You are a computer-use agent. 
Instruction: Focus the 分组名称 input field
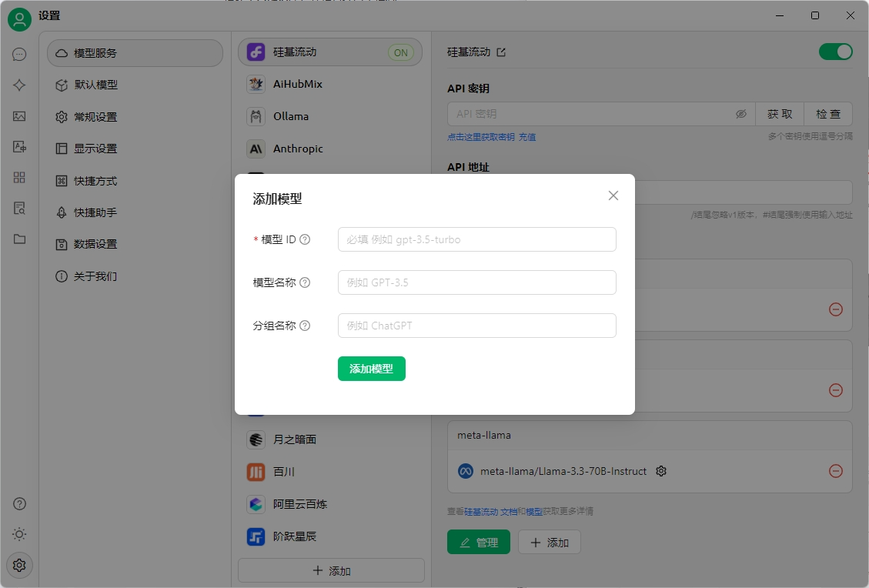tap(476, 326)
